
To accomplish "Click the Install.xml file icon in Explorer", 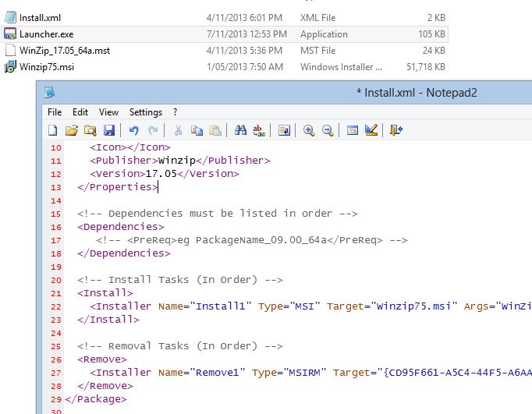I will point(10,17).
